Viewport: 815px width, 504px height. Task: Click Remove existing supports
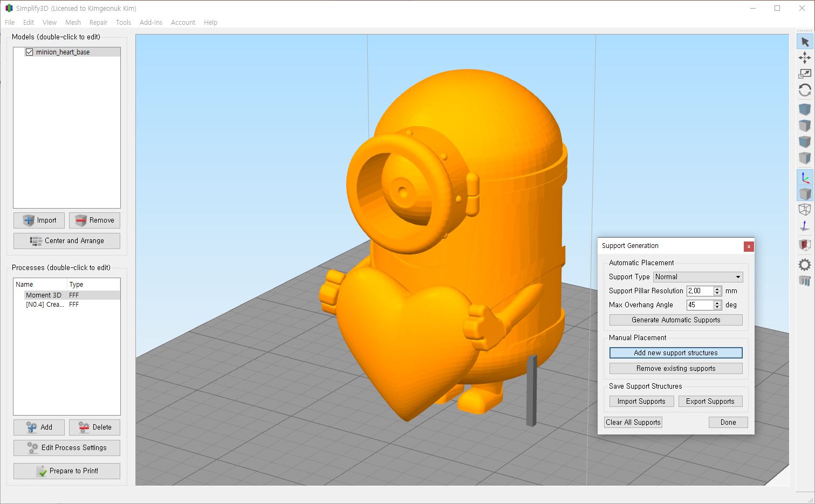[x=676, y=368]
